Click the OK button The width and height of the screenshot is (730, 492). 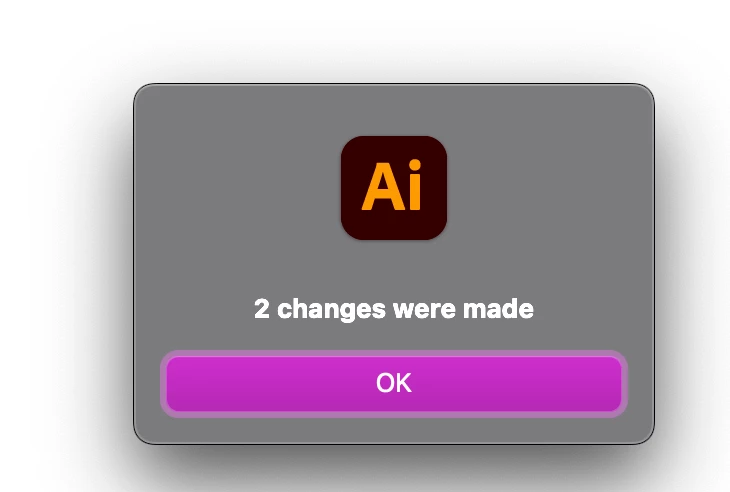pos(394,384)
